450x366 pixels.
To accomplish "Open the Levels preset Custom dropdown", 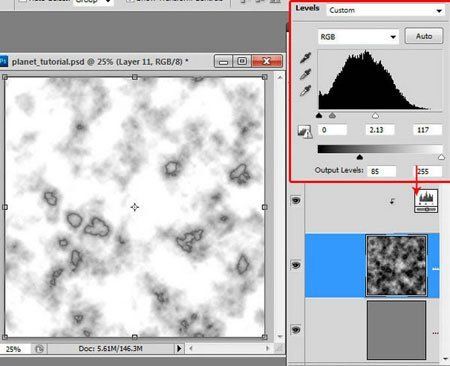I will tap(386, 10).
